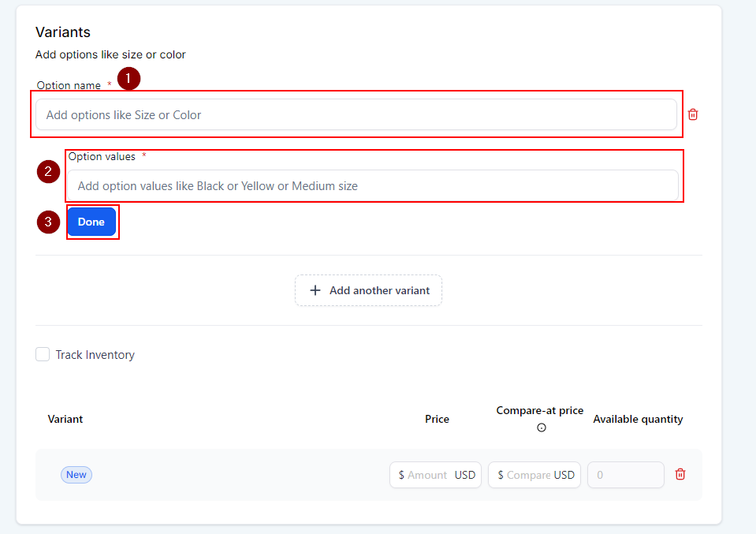Focus the Option values input field
This screenshot has height=534, width=756.
click(372, 186)
